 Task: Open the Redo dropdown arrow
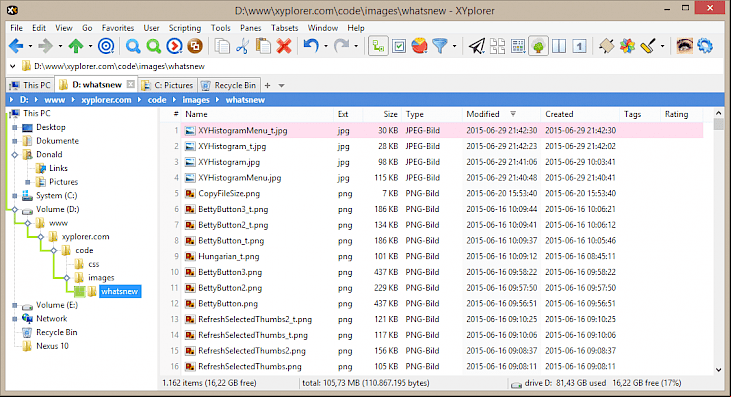tap(356, 46)
